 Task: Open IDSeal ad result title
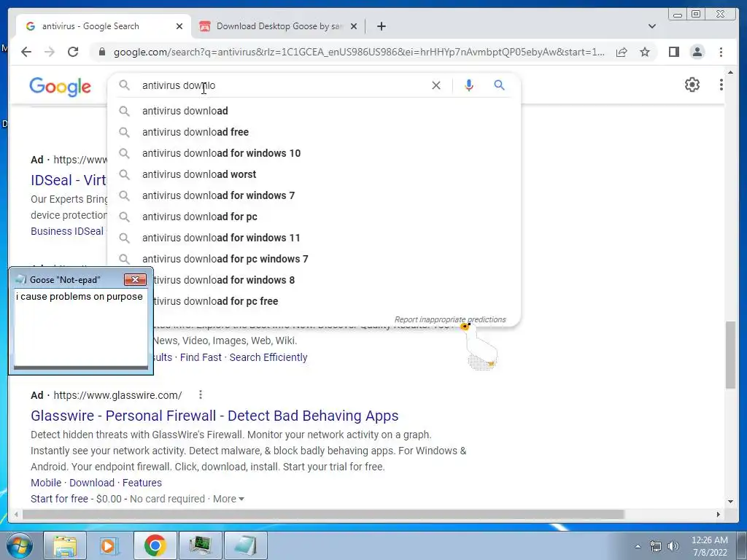[x=69, y=180]
